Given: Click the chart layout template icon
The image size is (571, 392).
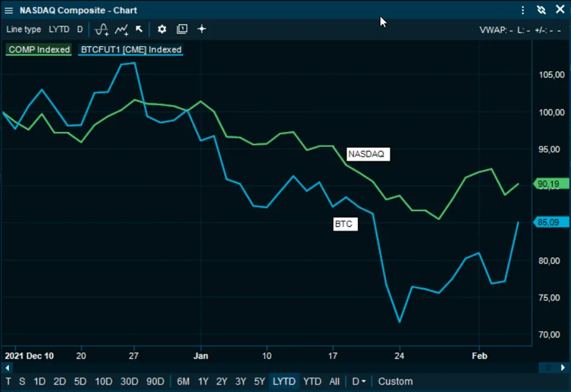Looking at the screenshot, I should tap(182, 29).
